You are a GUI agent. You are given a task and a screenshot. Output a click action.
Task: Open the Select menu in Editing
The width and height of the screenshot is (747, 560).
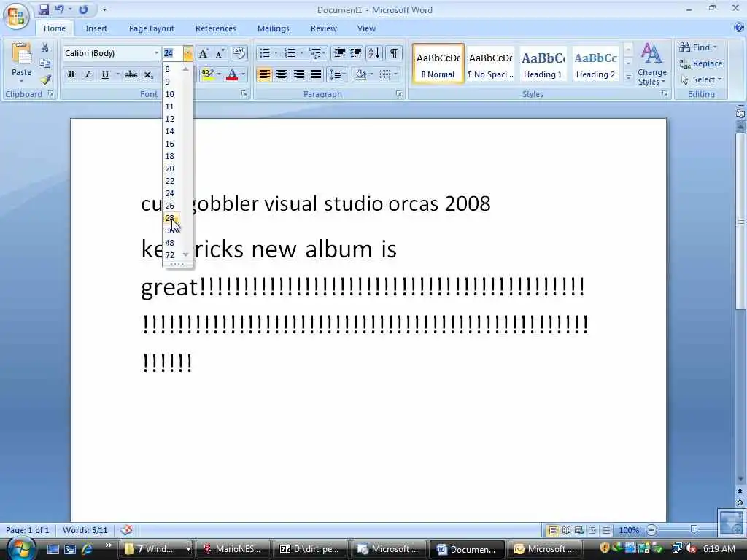(700, 79)
